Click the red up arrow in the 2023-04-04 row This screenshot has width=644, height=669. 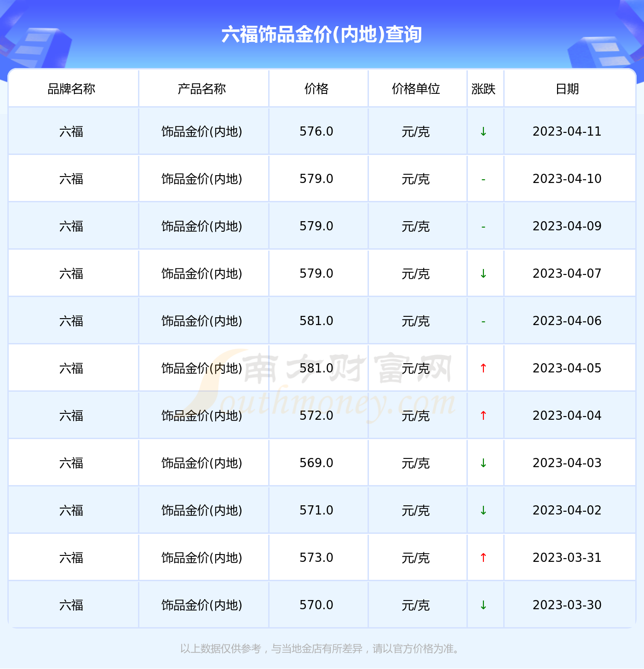[483, 416]
